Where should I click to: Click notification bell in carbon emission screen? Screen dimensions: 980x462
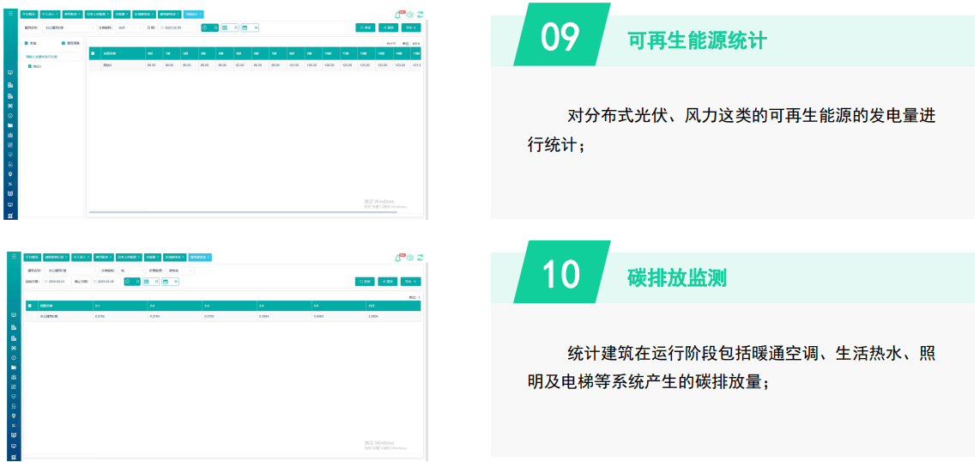tap(397, 258)
